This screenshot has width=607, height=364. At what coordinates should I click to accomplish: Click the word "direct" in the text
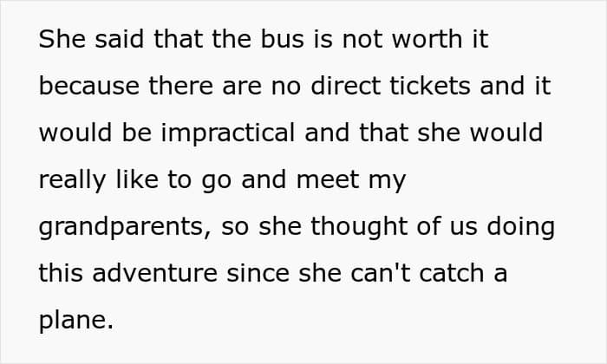pos(362,87)
